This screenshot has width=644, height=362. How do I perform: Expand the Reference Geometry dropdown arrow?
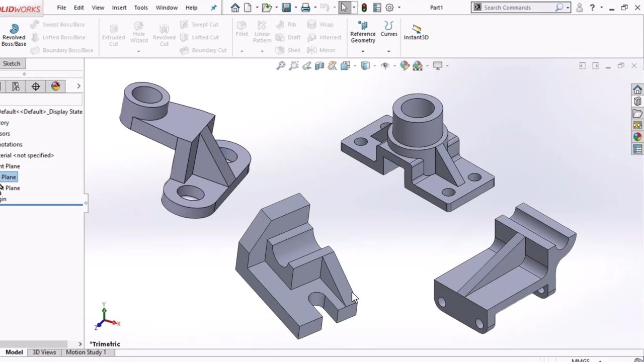click(363, 51)
